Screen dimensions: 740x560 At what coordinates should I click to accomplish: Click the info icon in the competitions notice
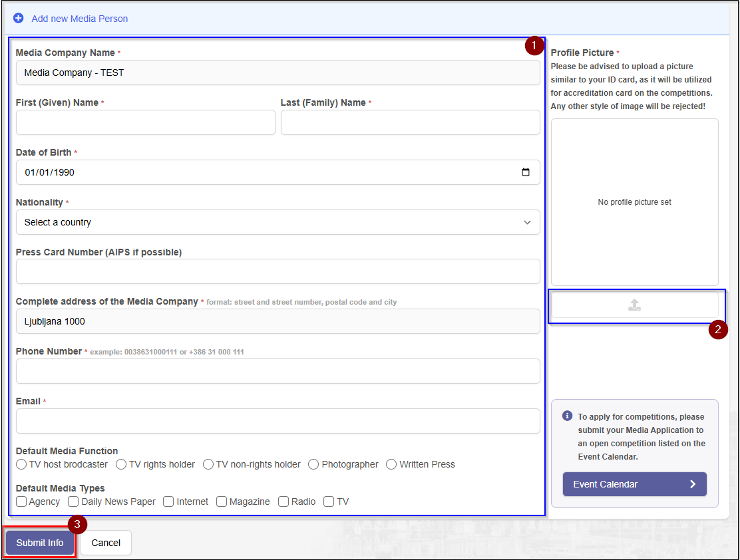tap(568, 416)
